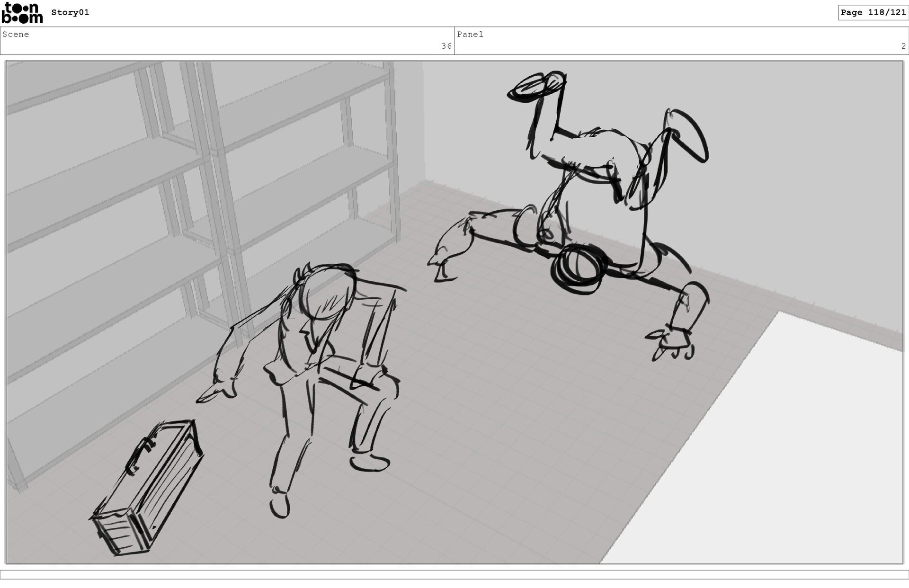
Task: Click the empty caption field below the panel
Action: coord(454,574)
